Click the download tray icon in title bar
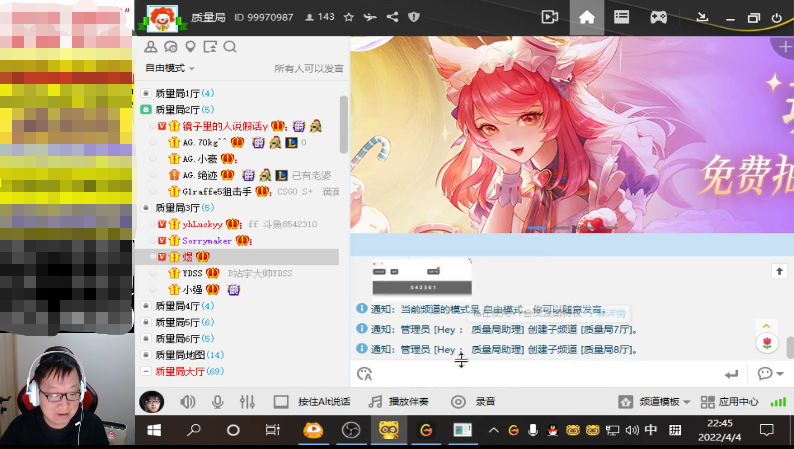Image resolution: width=794 pixels, height=449 pixels. tap(702, 17)
